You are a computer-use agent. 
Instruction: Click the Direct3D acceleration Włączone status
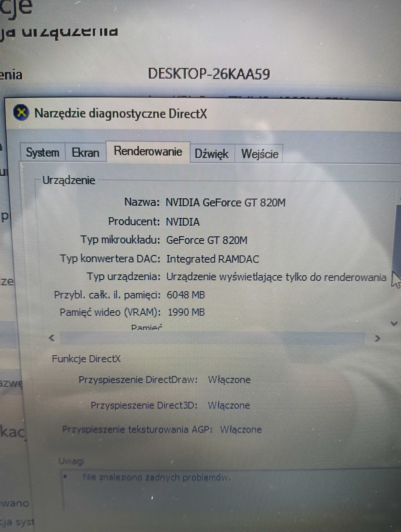(229, 405)
